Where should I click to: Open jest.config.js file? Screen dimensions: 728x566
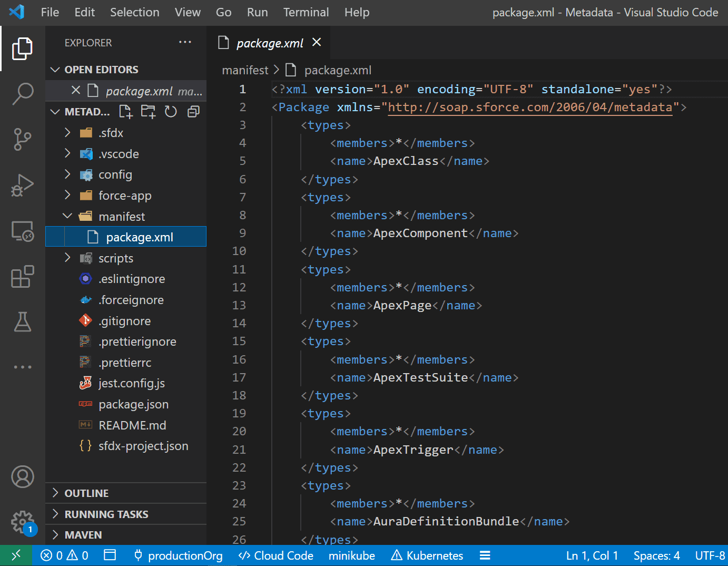point(126,383)
